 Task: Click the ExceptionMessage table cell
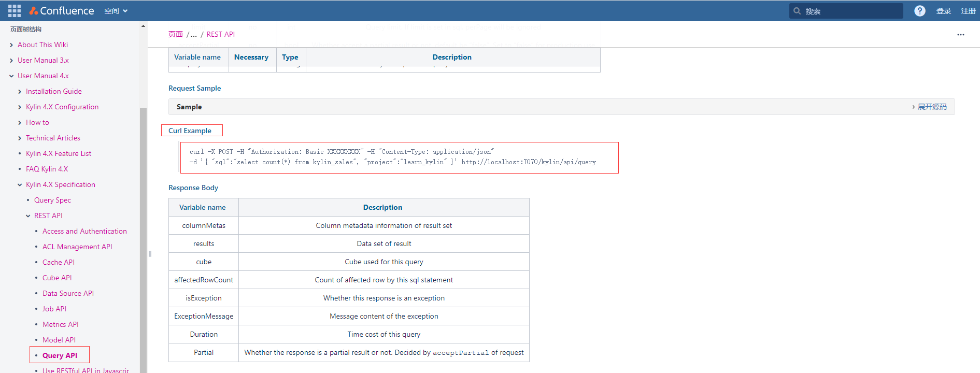(204, 316)
